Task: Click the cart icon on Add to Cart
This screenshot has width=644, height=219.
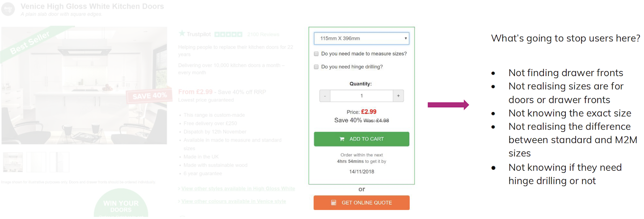Action: coord(342,139)
